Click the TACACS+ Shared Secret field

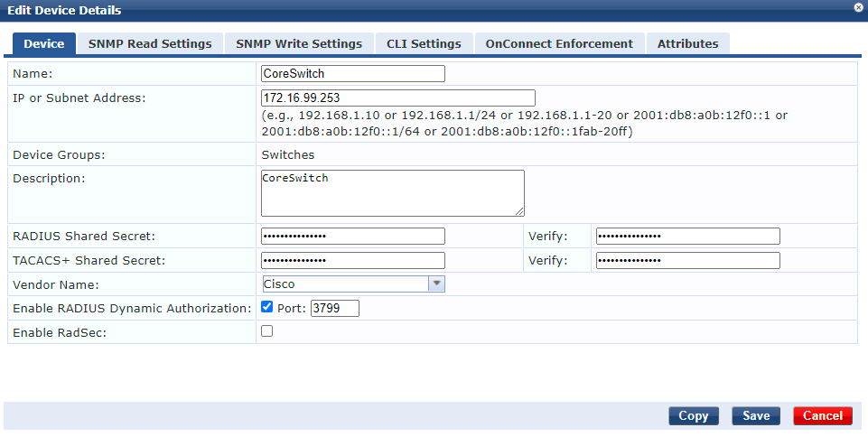click(352, 261)
